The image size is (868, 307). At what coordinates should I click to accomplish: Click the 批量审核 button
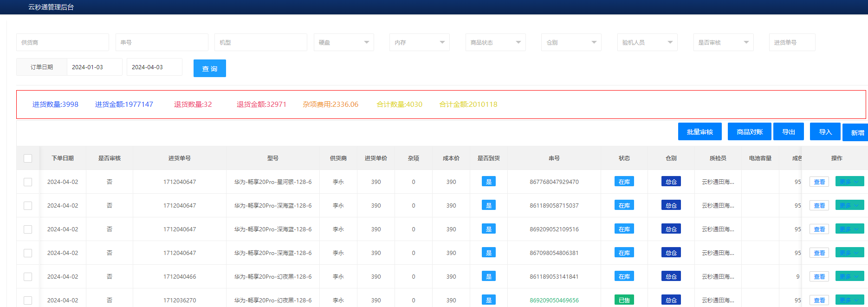pyautogui.click(x=700, y=132)
